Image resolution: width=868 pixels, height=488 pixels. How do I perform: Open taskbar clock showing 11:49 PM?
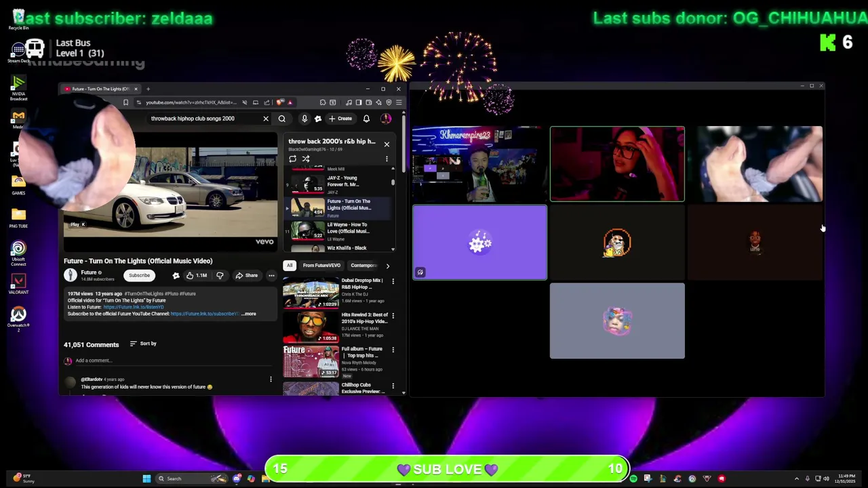[x=846, y=479]
